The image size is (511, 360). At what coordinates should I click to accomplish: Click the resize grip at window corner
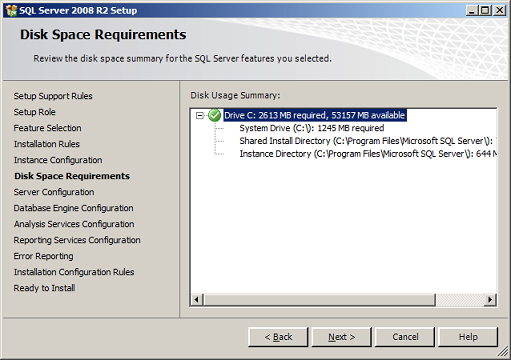pos(503,352)
